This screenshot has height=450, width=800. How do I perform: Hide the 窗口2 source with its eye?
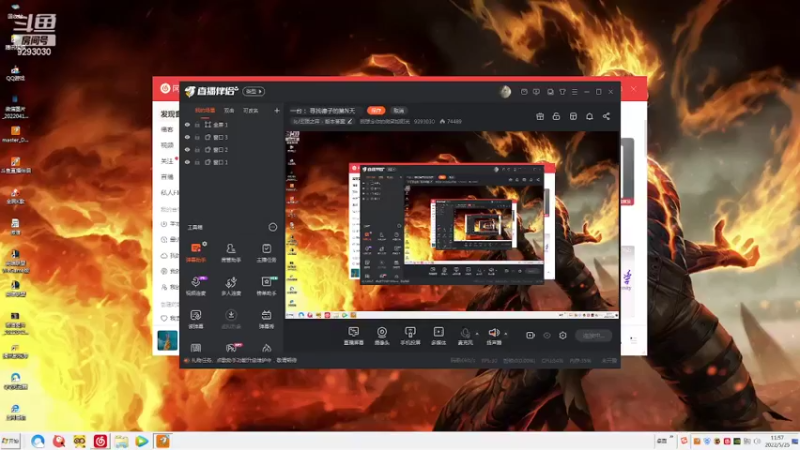(x=187, y=149)
